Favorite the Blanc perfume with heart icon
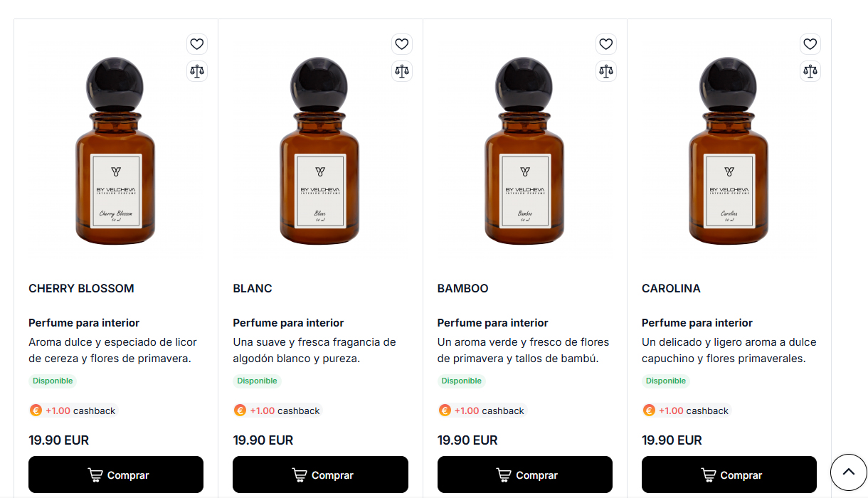 (402, 44)
